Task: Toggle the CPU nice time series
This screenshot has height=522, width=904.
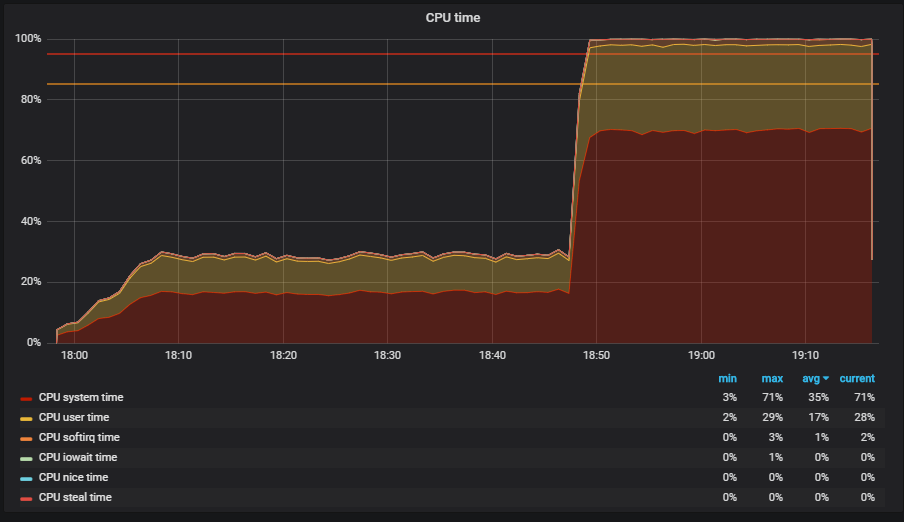Action: (x=73, y=477)
